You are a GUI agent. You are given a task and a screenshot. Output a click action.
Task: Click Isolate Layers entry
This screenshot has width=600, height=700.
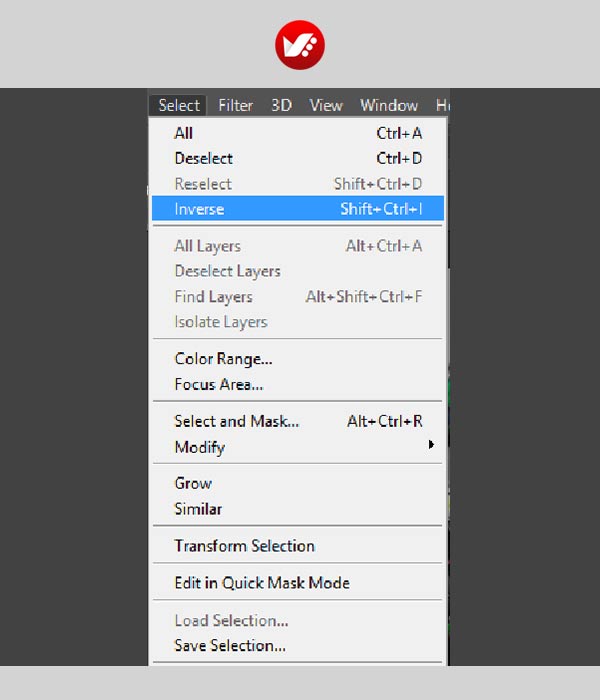(298, 321)
